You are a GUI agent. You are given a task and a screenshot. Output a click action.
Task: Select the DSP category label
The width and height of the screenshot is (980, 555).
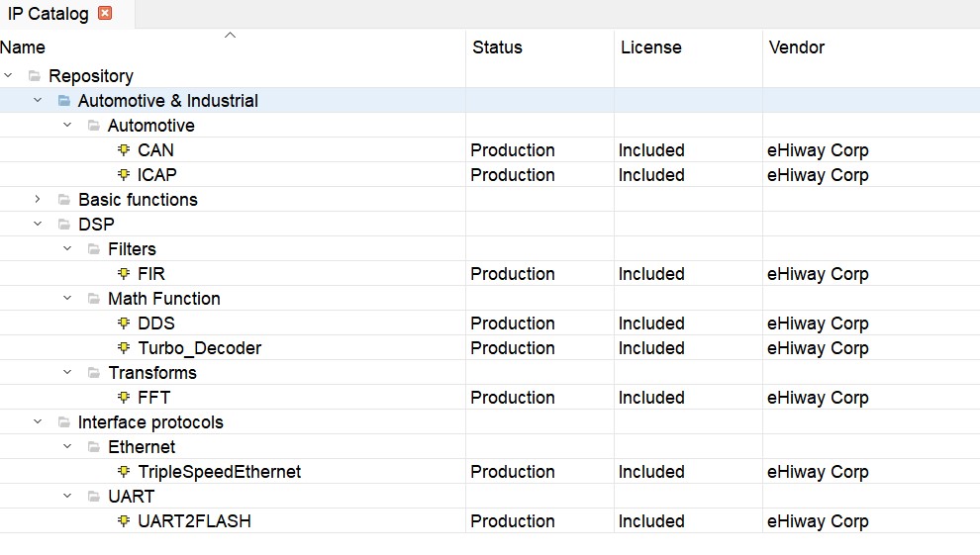click(96, 225)
